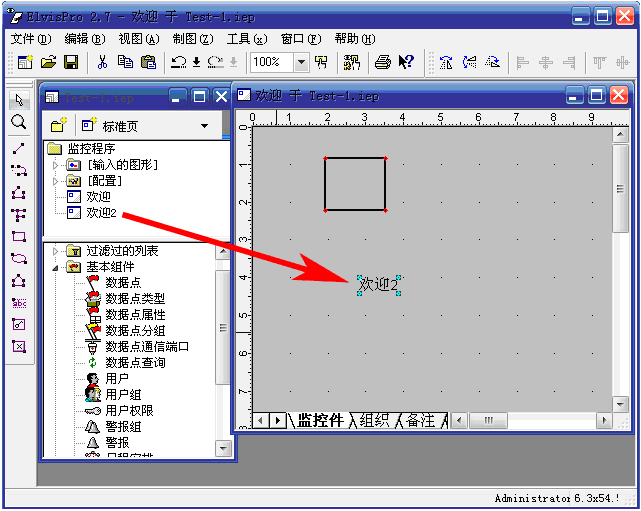Viewport: 641px width, 511px height.
Task: Click the Paste clipboard icon
Action: [x=148, y=62]
